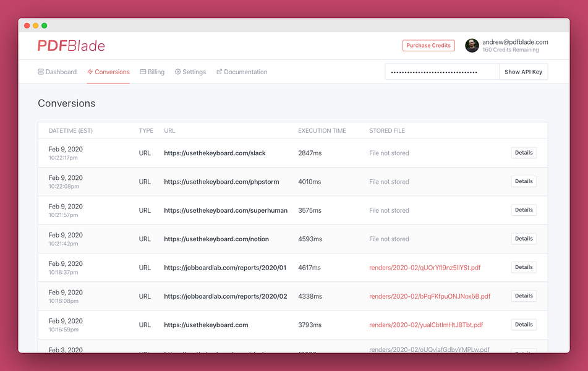The height and width of the screenshot is (371, 588).
Task: Open the Settings tab
Action: (190, 72)
